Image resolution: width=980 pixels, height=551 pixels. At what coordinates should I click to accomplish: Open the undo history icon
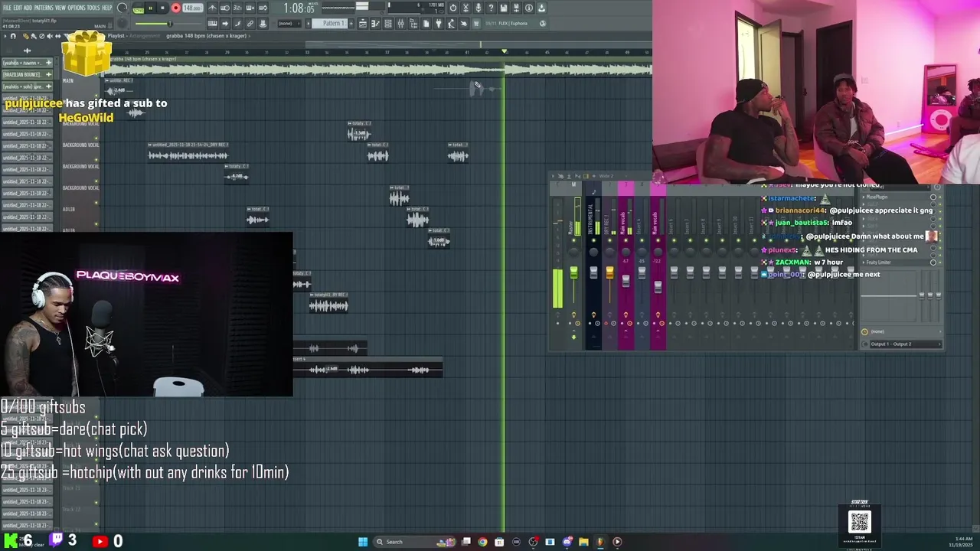[x=453, y=8]
